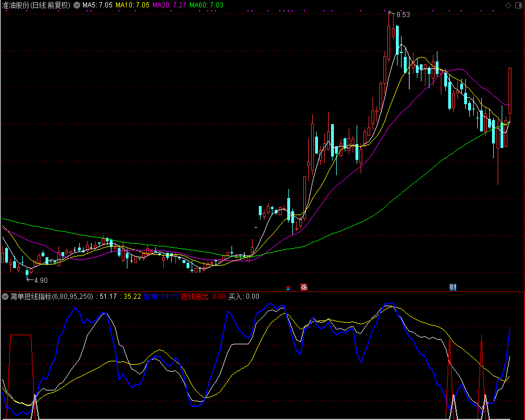The height and width of the screenshot is (420, 525).
Task: Expand the 简单短线指标 indicator dropdown arrow
Action: point(5,297)
